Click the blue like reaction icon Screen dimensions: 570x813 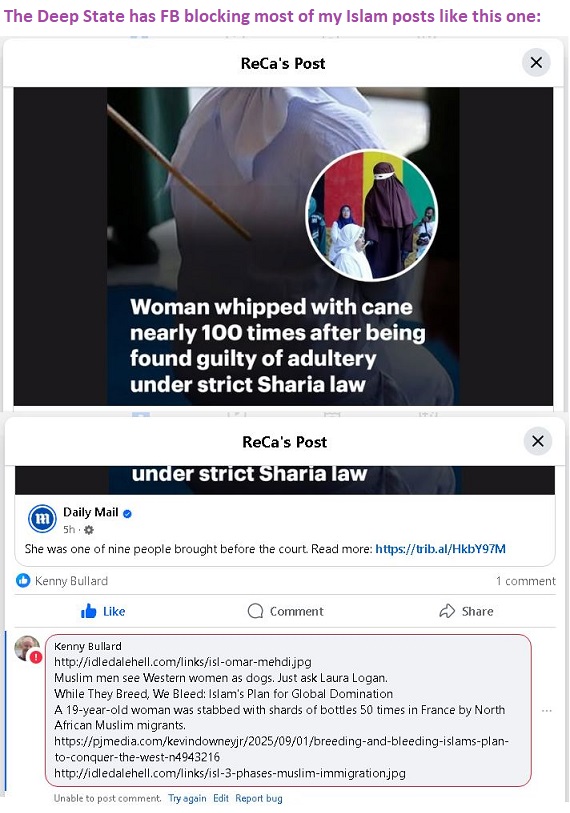[x=23, y=580]
